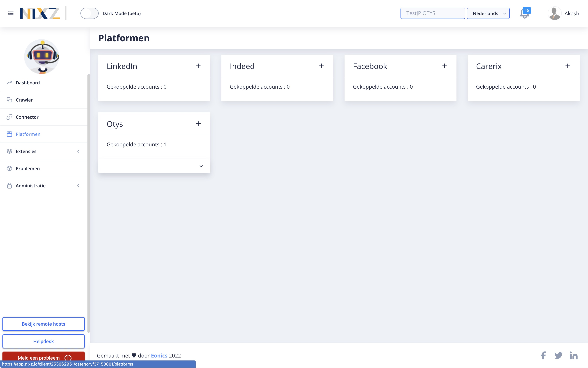Open the hamburger menu icon

pyautogui.click(x=11, y=13)
